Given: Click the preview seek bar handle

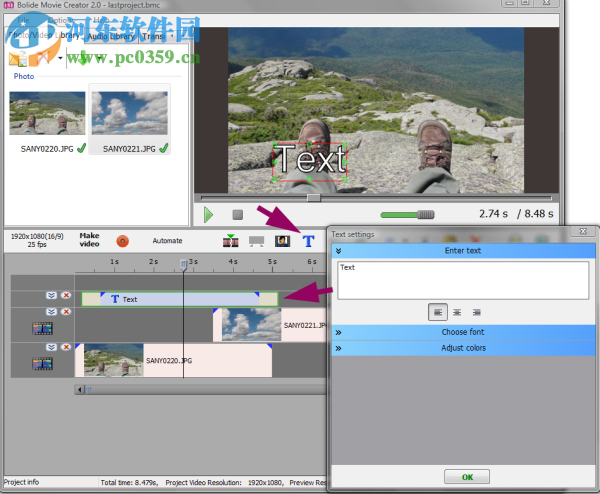Looking at the screenshot, I should click(x=314, y=197).
